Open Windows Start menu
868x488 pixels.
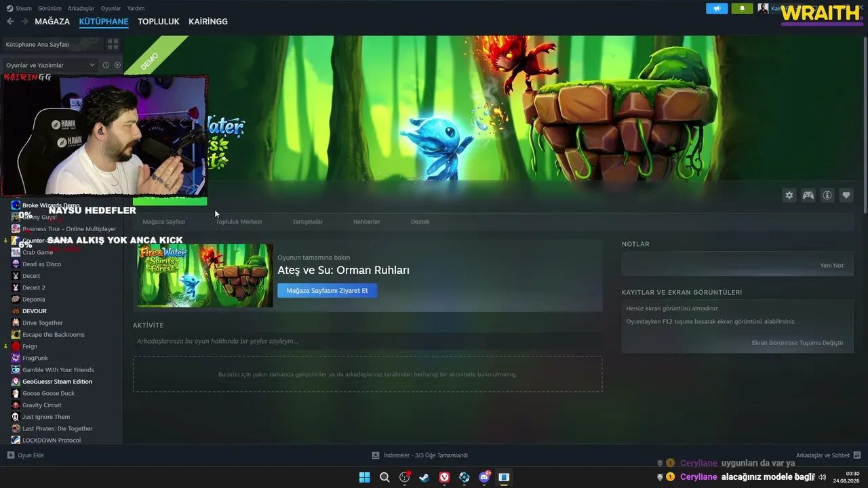(x=364, y=477)
